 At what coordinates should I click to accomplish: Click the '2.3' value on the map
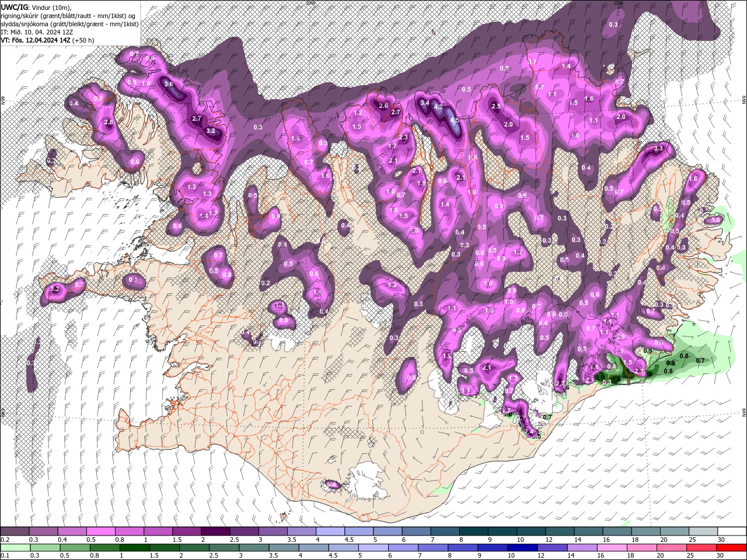[x=404, y=138]
